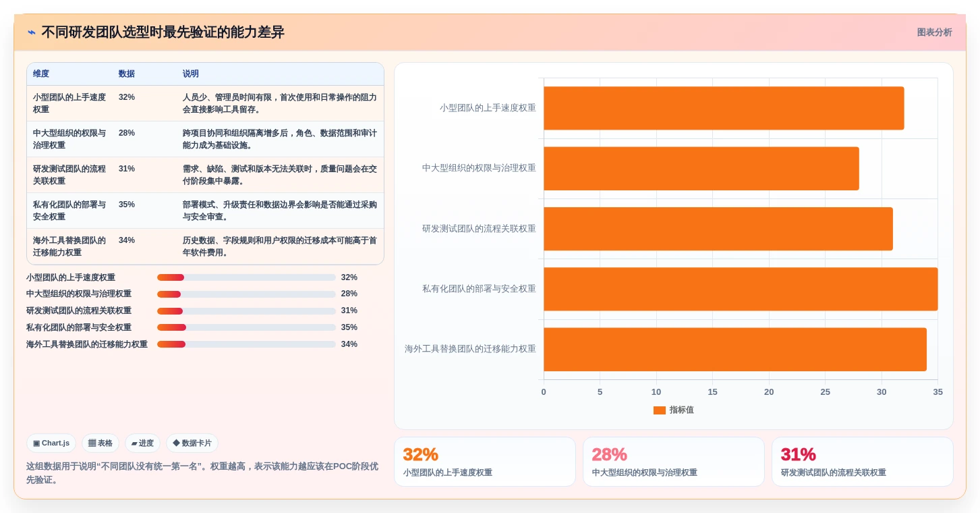Click table cell 研发测试团队的流程关联权重
Screen dimensions: 980x513
coord(69,175)
